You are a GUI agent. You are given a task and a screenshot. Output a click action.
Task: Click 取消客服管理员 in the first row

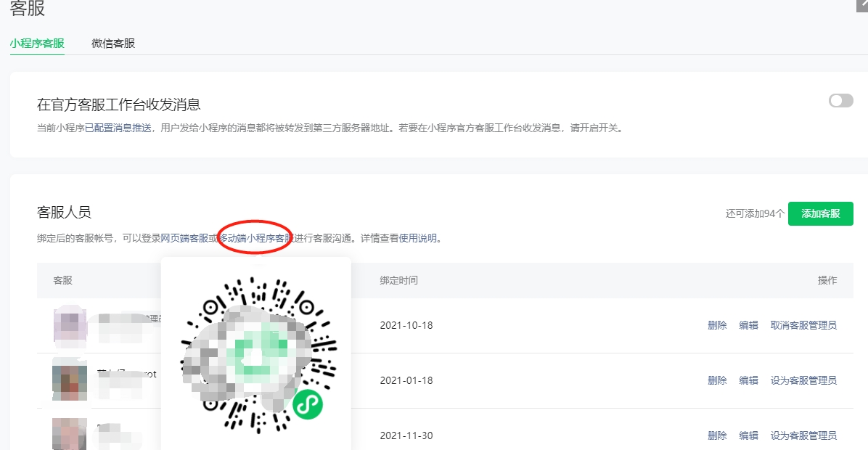[803, 325]
